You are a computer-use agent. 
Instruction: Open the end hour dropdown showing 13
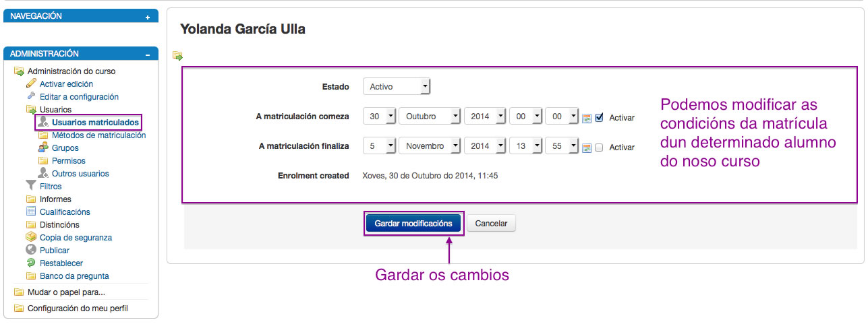[x=525, y=146]
